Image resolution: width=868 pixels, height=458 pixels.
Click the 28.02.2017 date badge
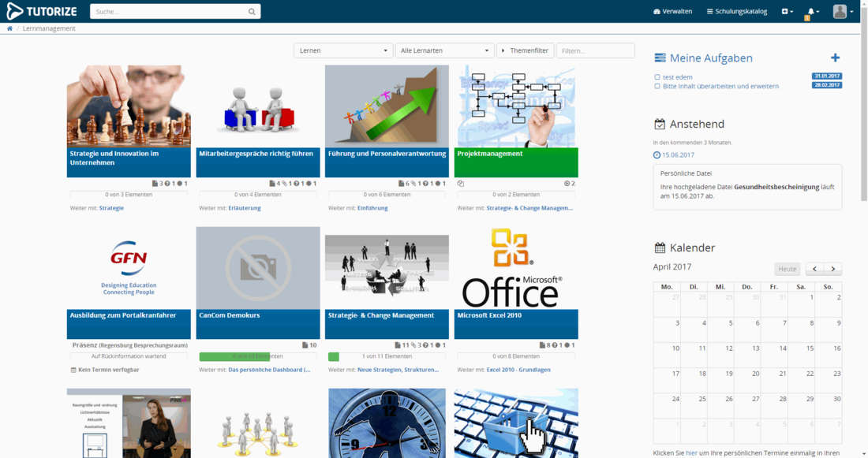coord(827,85)
